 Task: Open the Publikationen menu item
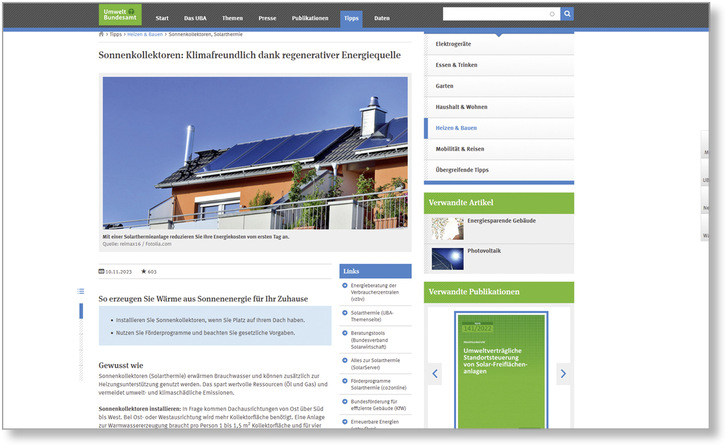(309, 18)
